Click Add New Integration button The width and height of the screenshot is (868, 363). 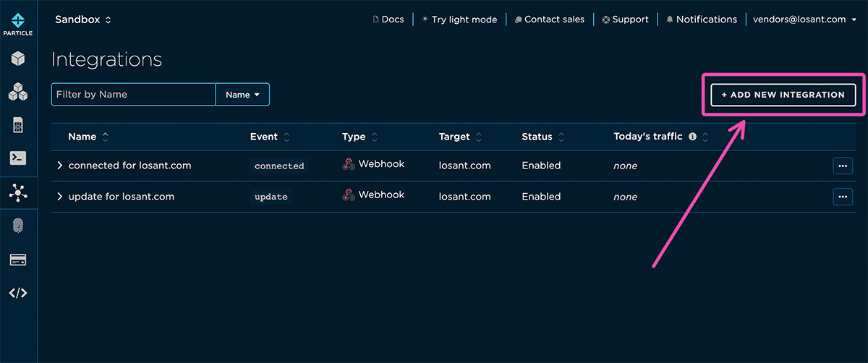(783, 95)
